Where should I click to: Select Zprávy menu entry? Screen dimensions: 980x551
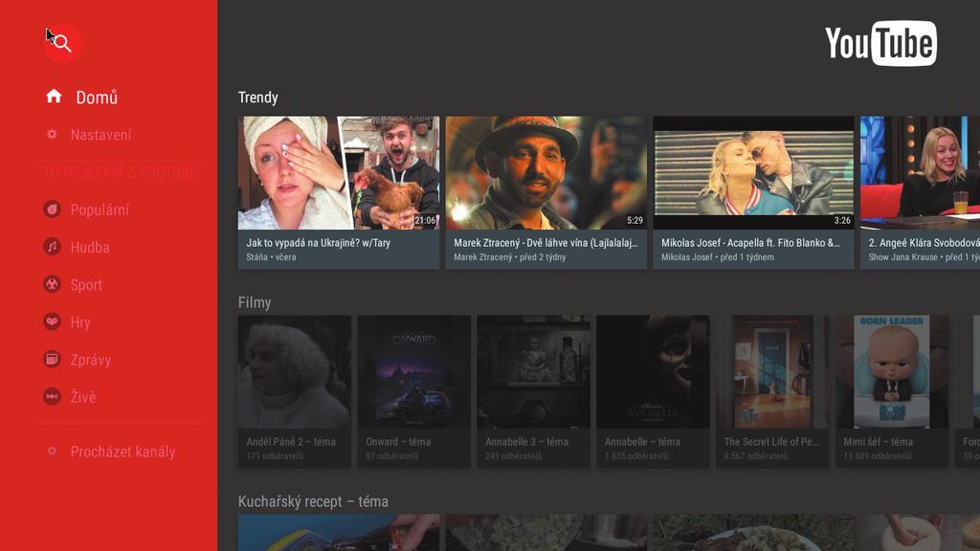point(91,360)
